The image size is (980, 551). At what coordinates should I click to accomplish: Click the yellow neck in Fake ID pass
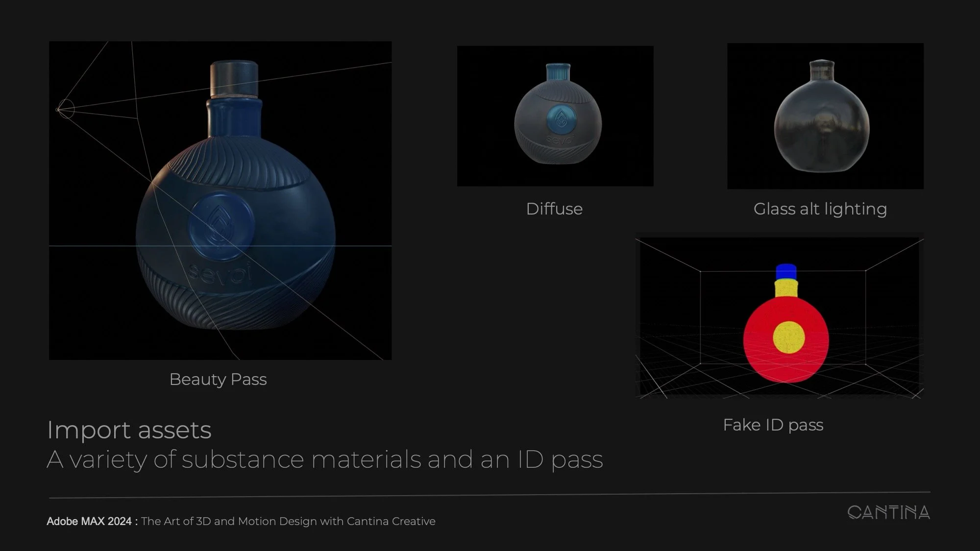pyautogui.click(x=786, y=288)
